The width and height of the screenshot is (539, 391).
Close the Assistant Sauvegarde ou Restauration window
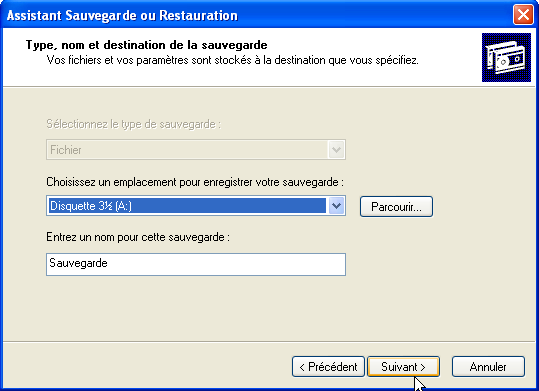pos(523,15)
